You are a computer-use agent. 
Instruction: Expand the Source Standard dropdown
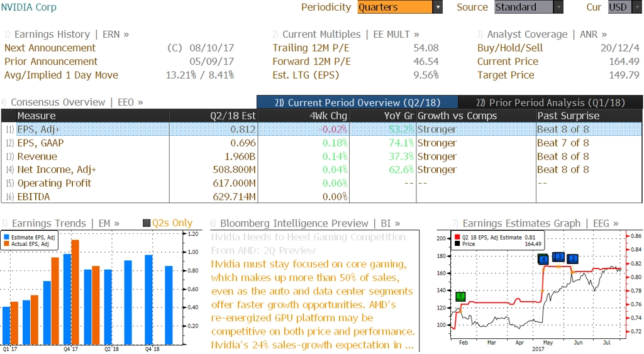click(x=528, y=7)
